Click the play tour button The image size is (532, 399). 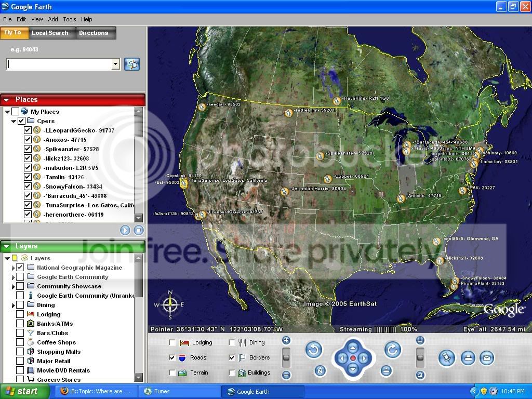125,230
